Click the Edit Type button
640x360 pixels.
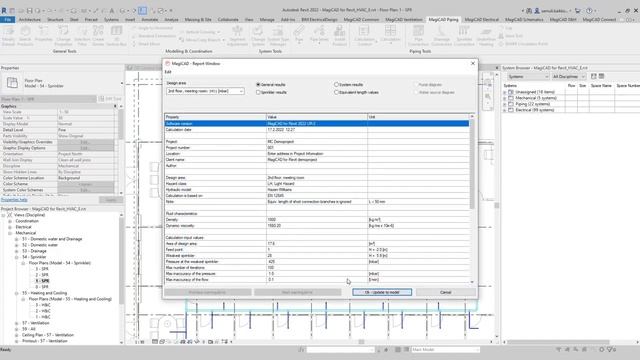[110, 99]
